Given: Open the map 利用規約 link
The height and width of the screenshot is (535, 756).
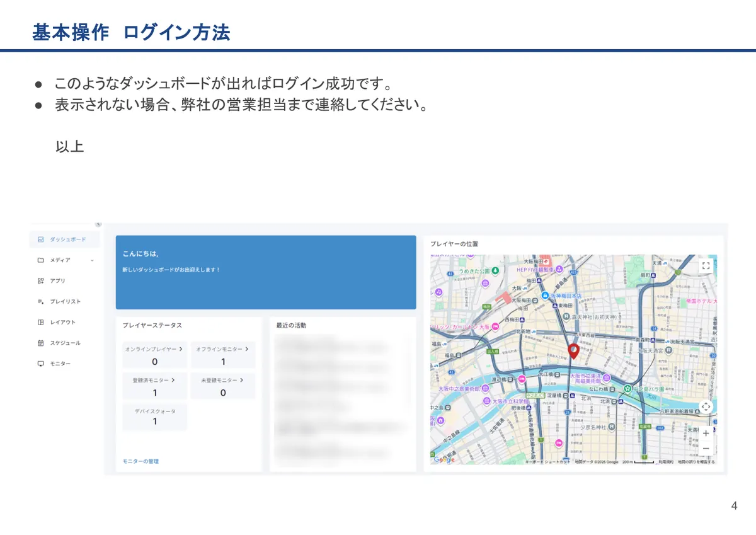Looking at the screenshot, I should (x=666, y=462).
